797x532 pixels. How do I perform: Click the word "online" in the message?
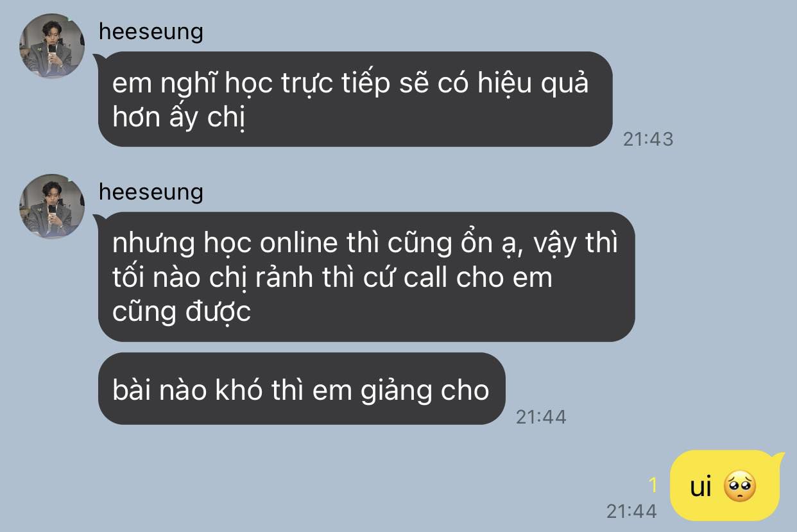pos(299,243)
